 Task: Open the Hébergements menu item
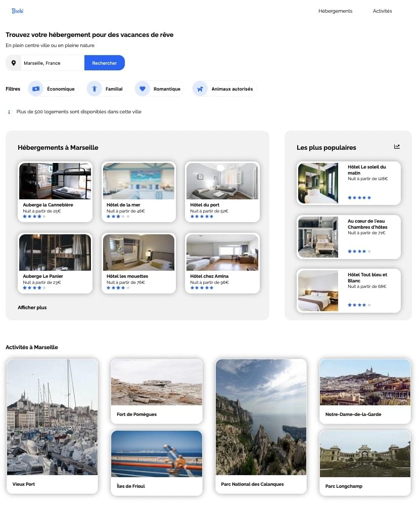(x=335, y=11)
